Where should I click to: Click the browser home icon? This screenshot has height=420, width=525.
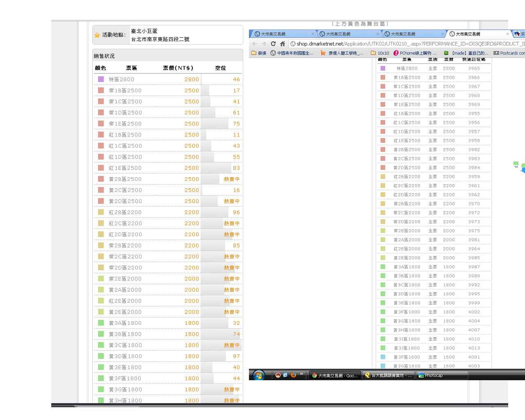(283, 44)
